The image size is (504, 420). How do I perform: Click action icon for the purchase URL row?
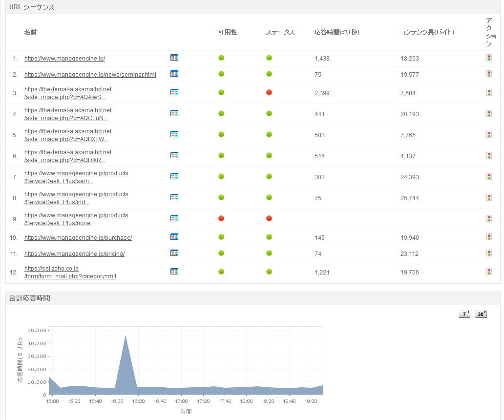click(489, 237)
